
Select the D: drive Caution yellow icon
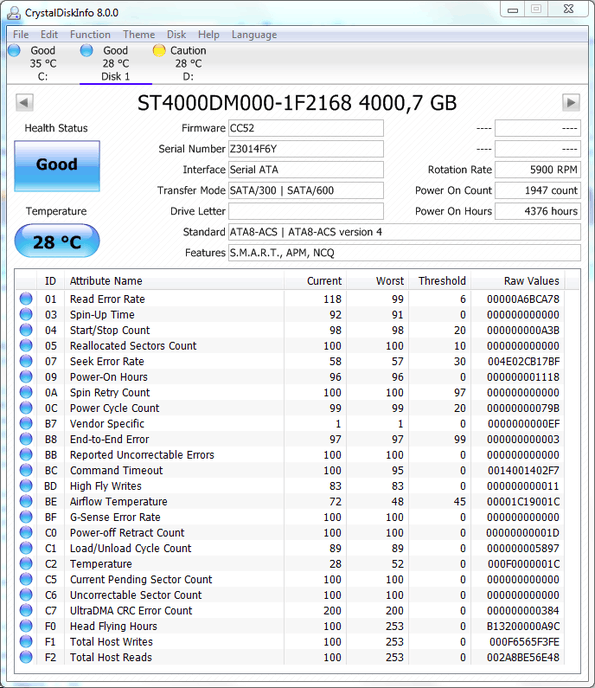[159, 50]
